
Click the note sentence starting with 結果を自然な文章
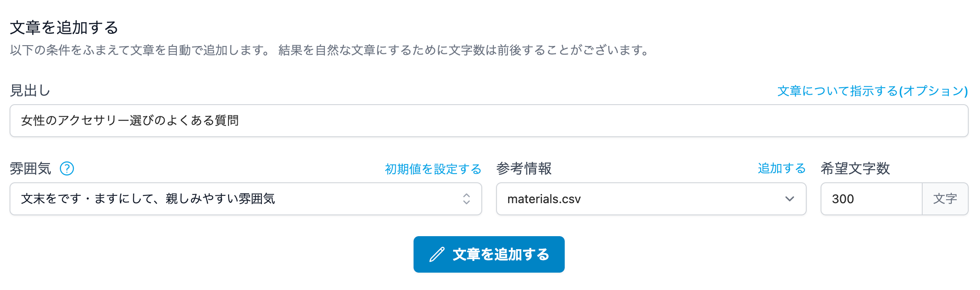[x=464, y=50]
